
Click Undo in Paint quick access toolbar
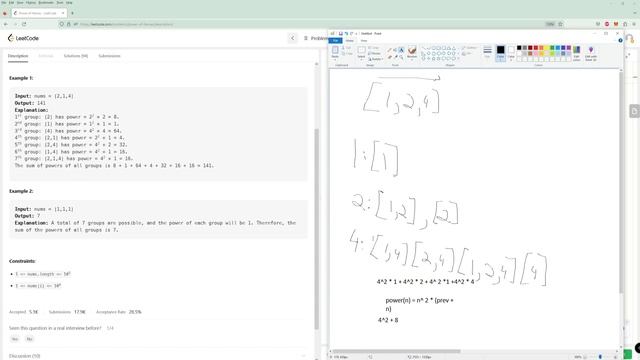pos(347,33)
